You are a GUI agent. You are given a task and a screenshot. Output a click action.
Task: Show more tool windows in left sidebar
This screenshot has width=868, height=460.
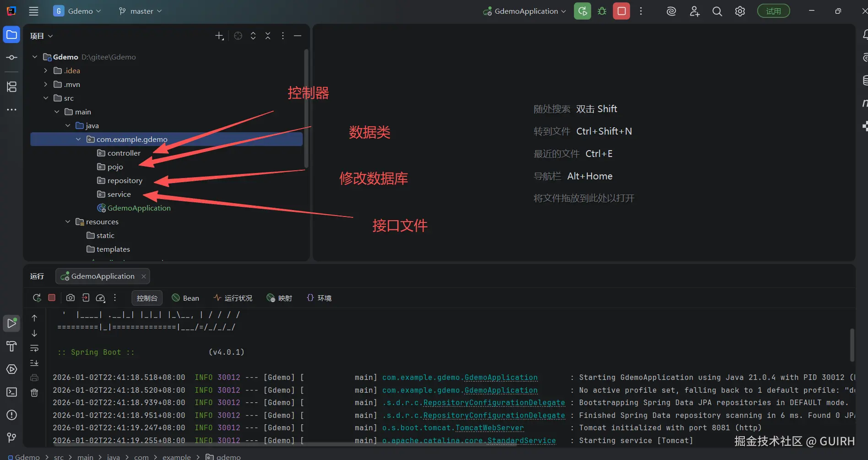(x=11, y=109)
